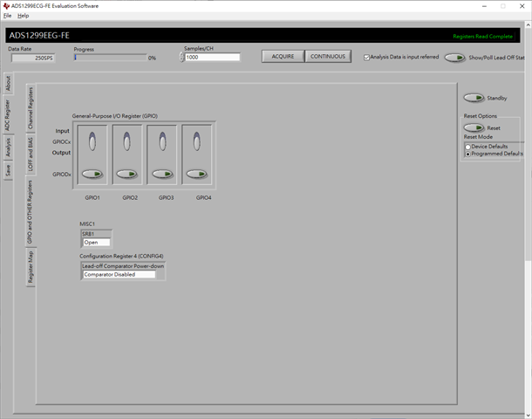Click the scrollbar down arrow
The image size is (532, 419).
coord(528,415)
